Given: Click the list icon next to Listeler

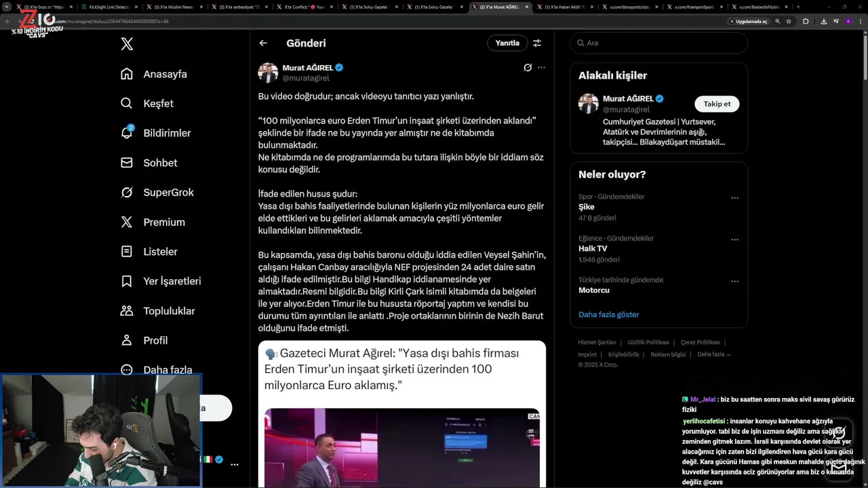Looking at the screenshot, I should (127, 251).
